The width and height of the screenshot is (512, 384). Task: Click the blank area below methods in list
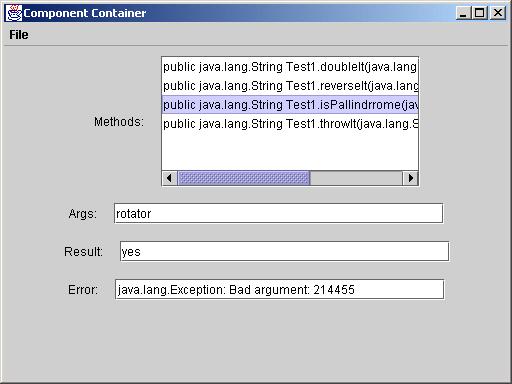coord(290,152)
